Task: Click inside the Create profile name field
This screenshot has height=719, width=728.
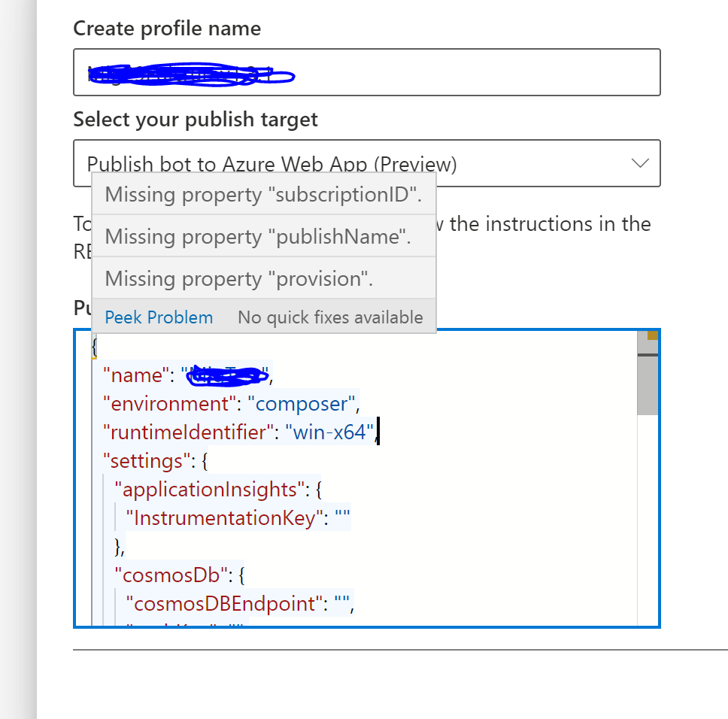Action: click(366, 72)
